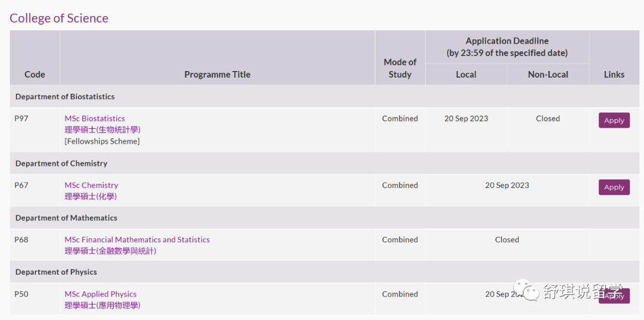Click the WeChat watermark logo icon

tap(527, 292)
